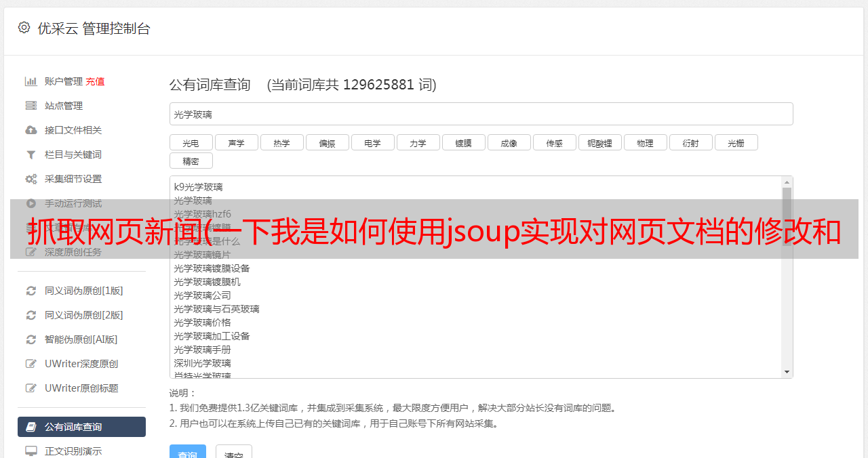Select 光学玻璃价格 in results list
Image resolution: width=868 pixels, height=458 pixels.
pyautogui.click(x=202, y=322)
